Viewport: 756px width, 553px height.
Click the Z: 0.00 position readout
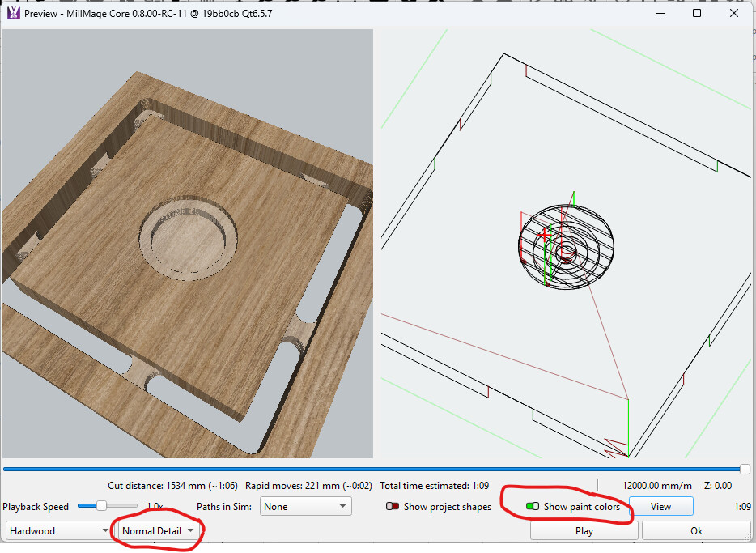point(719,486)
